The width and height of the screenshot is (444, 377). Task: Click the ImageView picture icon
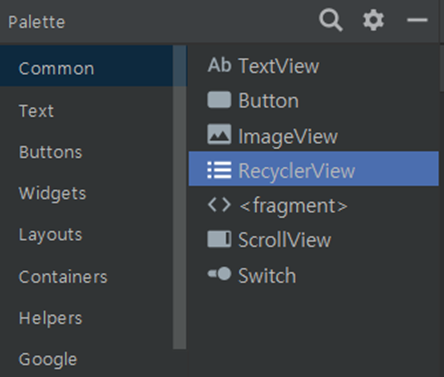[x=219, y=134]
